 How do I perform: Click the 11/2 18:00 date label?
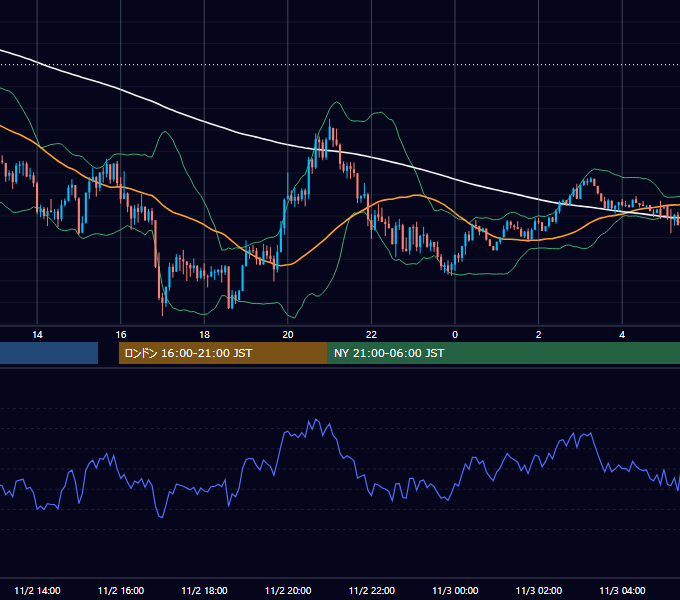tap(204, 590)
